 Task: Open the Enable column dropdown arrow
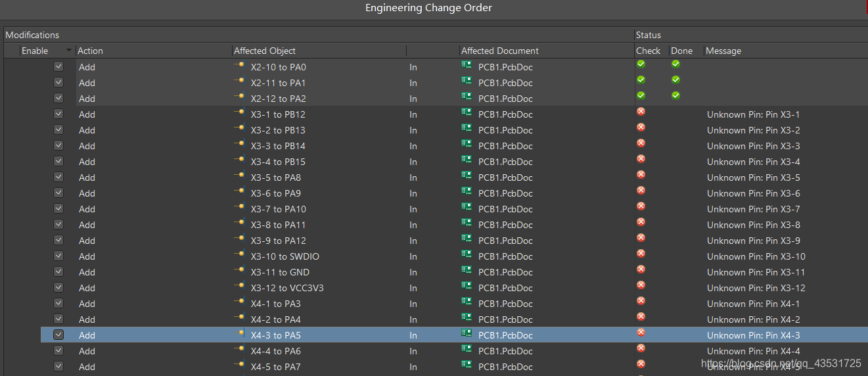[x=69, y=51]
